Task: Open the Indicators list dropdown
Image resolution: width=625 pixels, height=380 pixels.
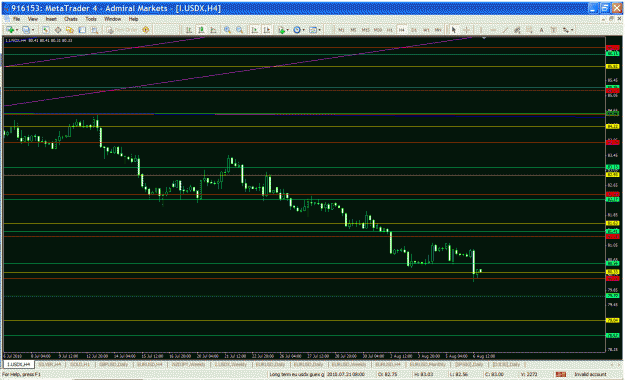Action: point(283,30)
